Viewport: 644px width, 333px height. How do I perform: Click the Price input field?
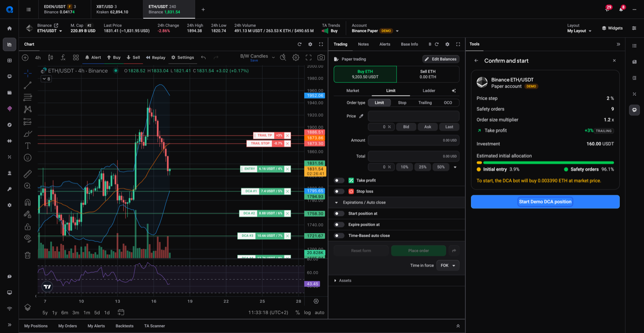[x=414, y=116]
